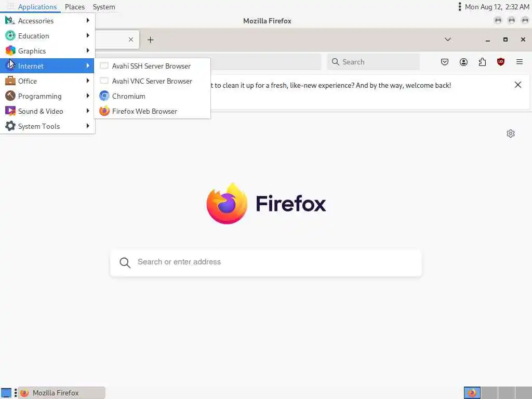Open the Extensions puzzle icon
The image size is (532, 399).
[482, 62]
